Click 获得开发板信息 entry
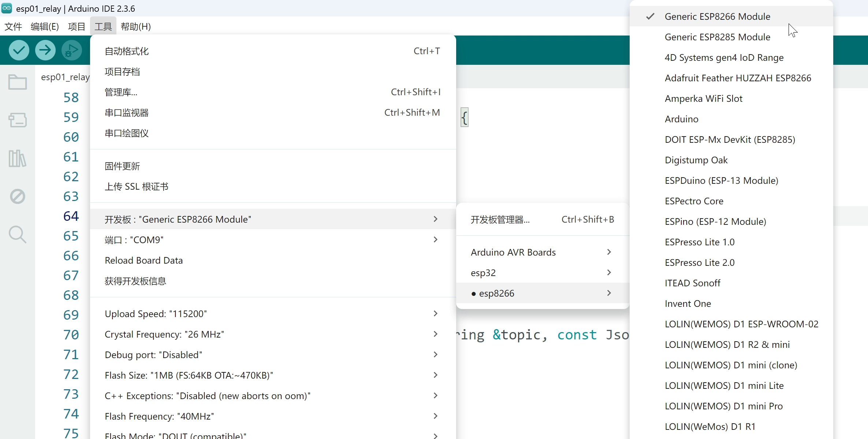 pyautogui.click(x=273, y=281)
